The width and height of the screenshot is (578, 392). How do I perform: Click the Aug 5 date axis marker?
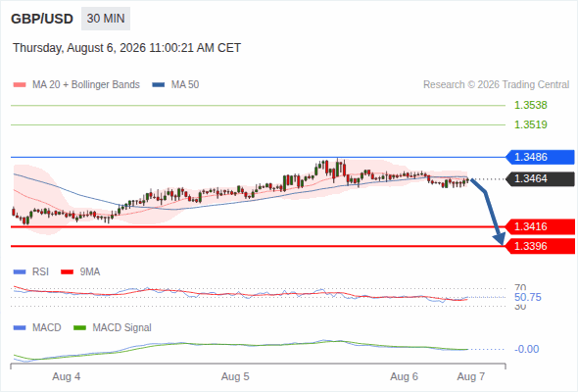pyautogui.click(x=235, y=376)
